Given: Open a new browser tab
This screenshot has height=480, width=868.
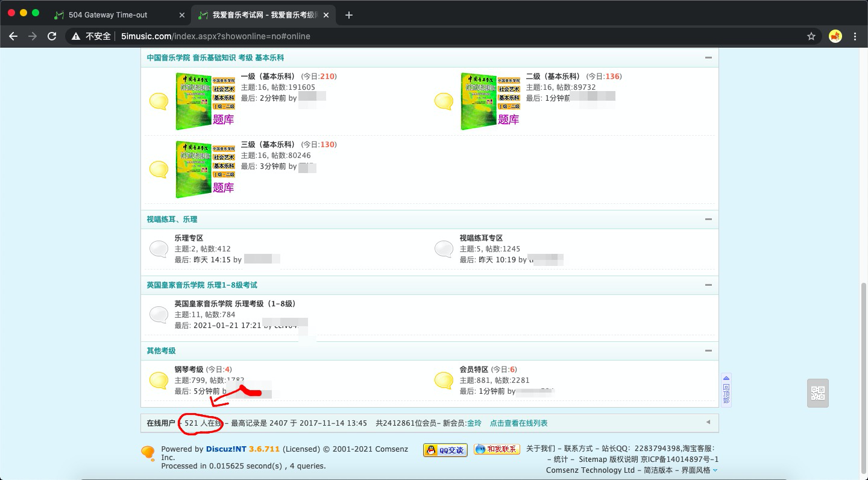Looking at the screenshot, I should coord(349,15).
